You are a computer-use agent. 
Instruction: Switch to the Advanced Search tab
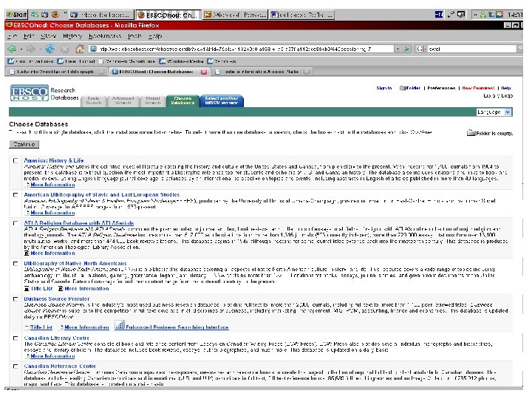tap(123, 100)
